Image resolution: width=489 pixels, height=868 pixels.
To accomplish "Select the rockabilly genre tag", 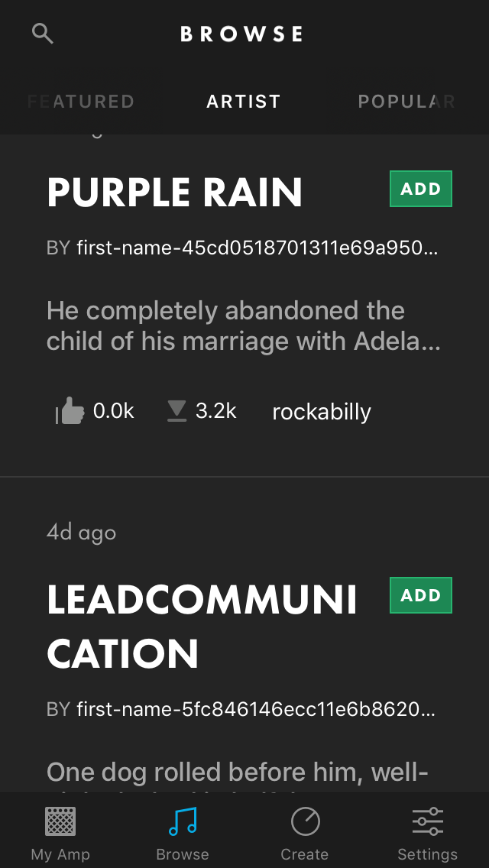I will pos(322,412).
